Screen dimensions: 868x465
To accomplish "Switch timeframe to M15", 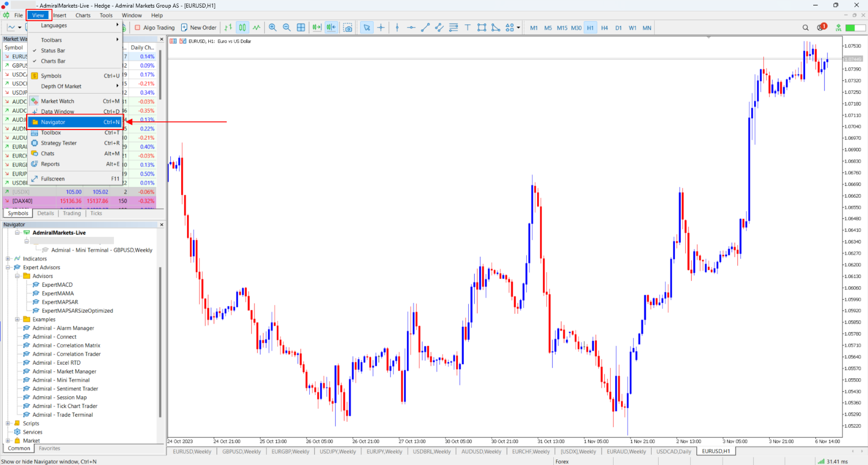I will point(562,28).
